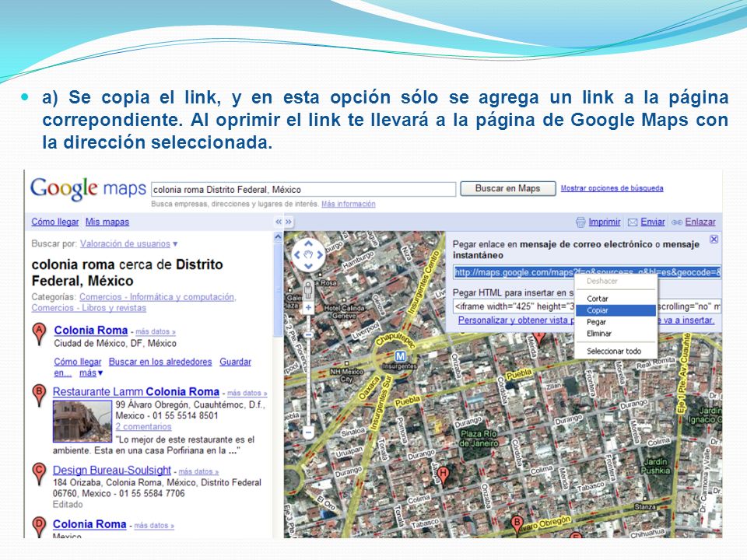
Task: Select the Street View pegman icon
Action: (308, 289)
